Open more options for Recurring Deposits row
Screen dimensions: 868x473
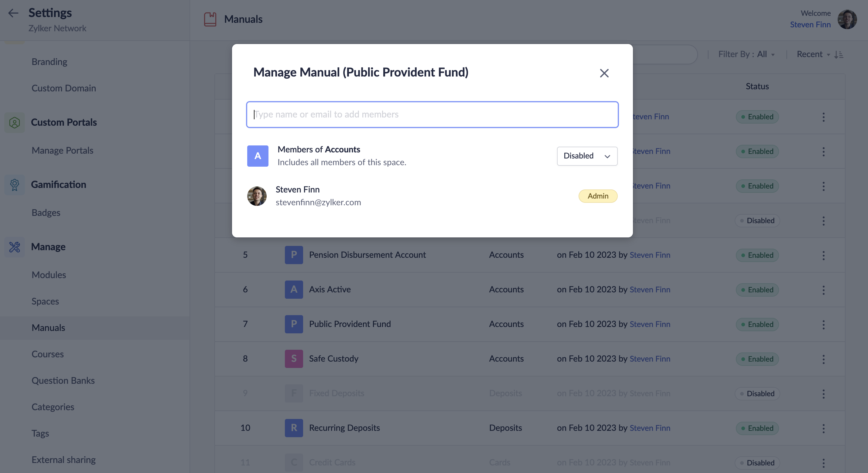824,429
